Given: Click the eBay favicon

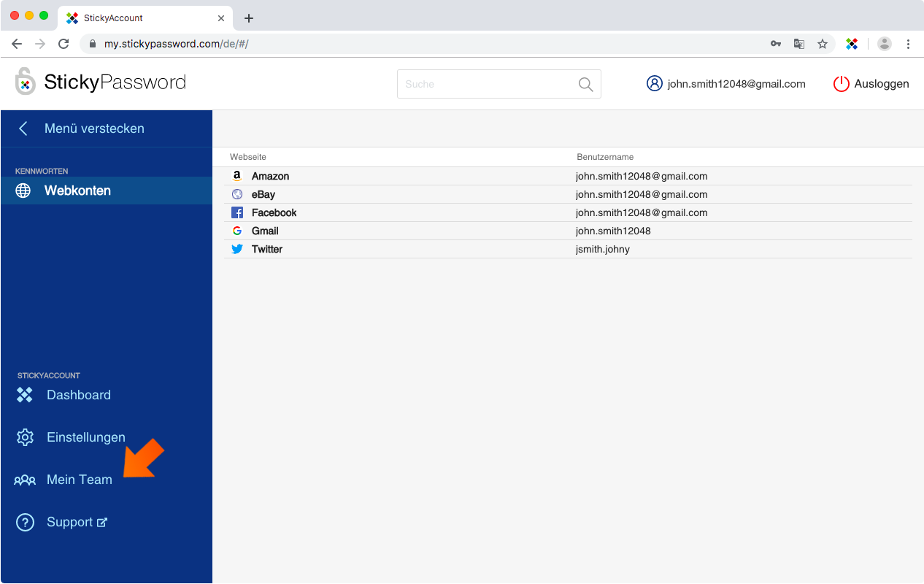Looking at the screenshot, I should [237, 194].
